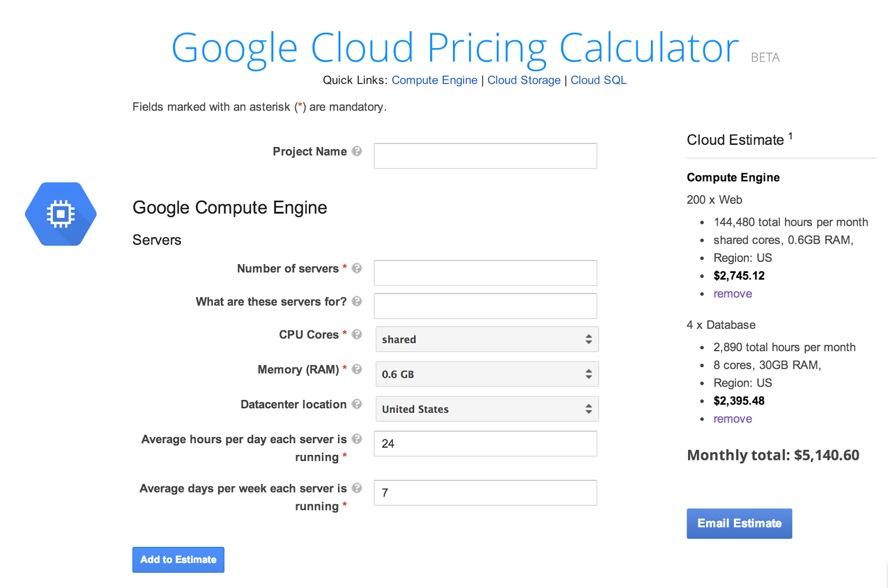Screen dimensions: 888x588
Task: Go to the Compute Engine quick link
Action: pyautogui.click(x=435, y=80)
